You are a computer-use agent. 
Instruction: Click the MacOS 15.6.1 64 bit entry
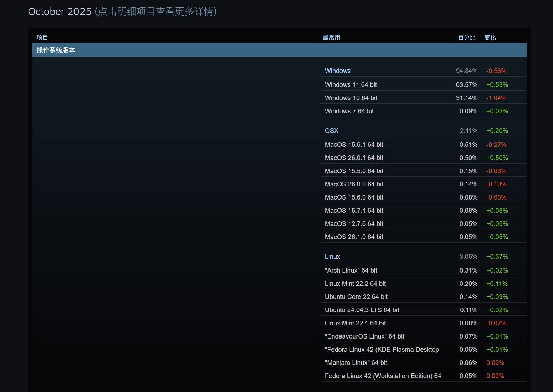354,145
